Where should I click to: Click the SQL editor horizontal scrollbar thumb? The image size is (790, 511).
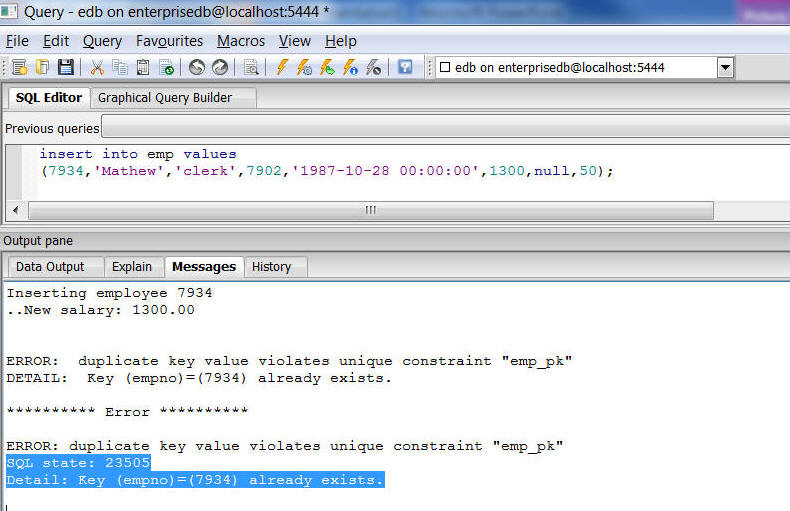[x=370, y=210]
